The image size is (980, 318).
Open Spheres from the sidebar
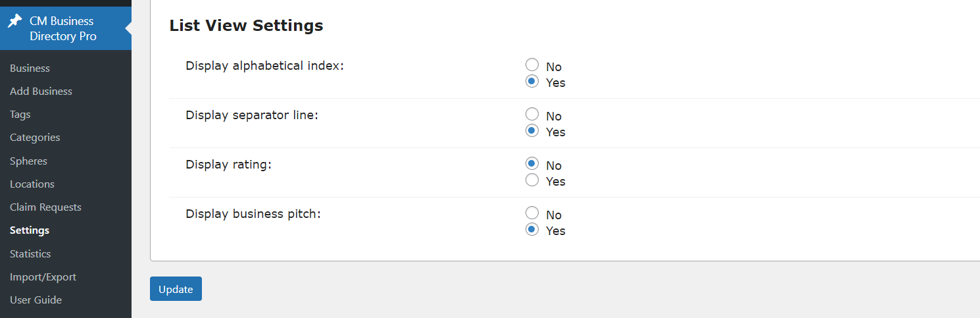click(28, 161)
